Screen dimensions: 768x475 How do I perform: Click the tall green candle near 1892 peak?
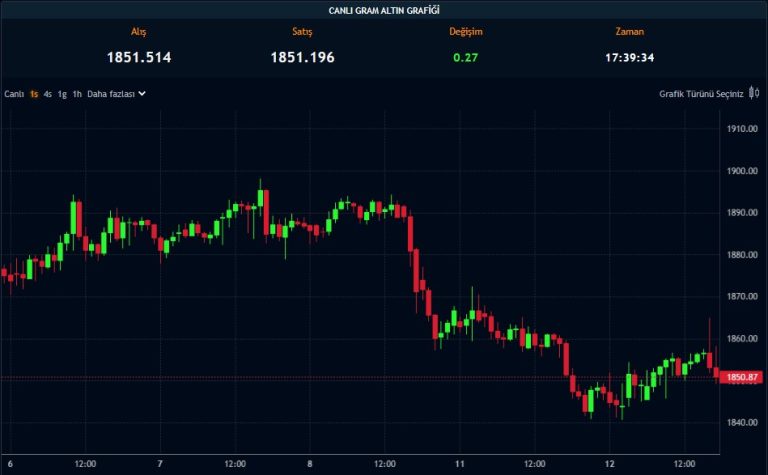click(75, 220)
